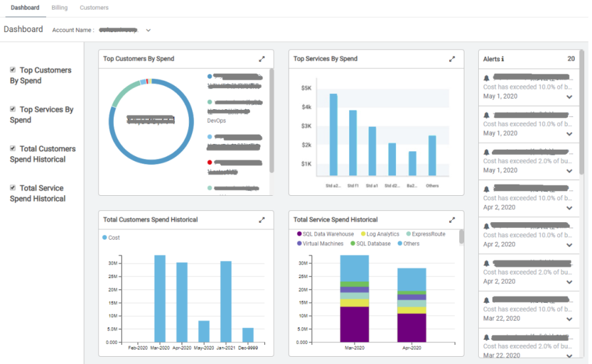Toggle the Top Services By Spend checkbox

(x=13, y=109)
